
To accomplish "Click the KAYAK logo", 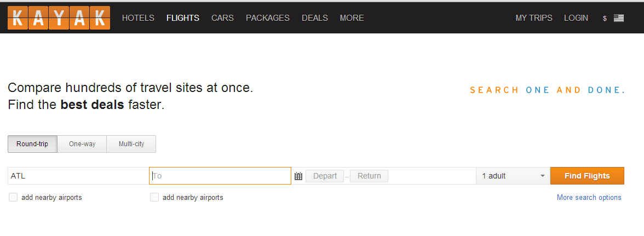I will click(x=59, y=18).
